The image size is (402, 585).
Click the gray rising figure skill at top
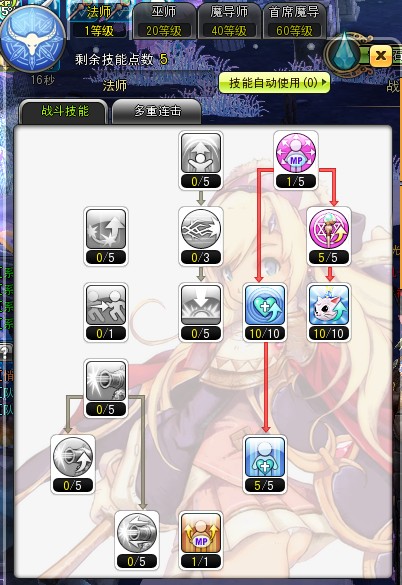[201, 153]
